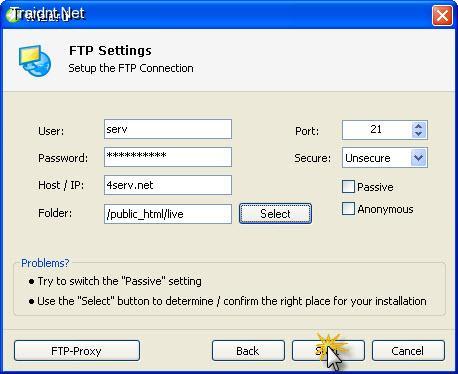The width and height of the screenshot is (458, 374).
Task: Click the Port number field
Action: click(377, 130)
